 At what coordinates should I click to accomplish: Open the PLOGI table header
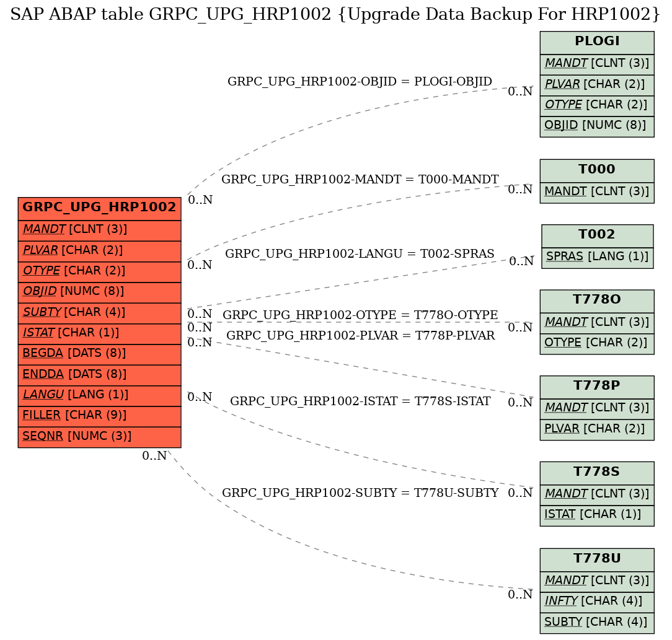pyautogui.click(x=597, y=42)
